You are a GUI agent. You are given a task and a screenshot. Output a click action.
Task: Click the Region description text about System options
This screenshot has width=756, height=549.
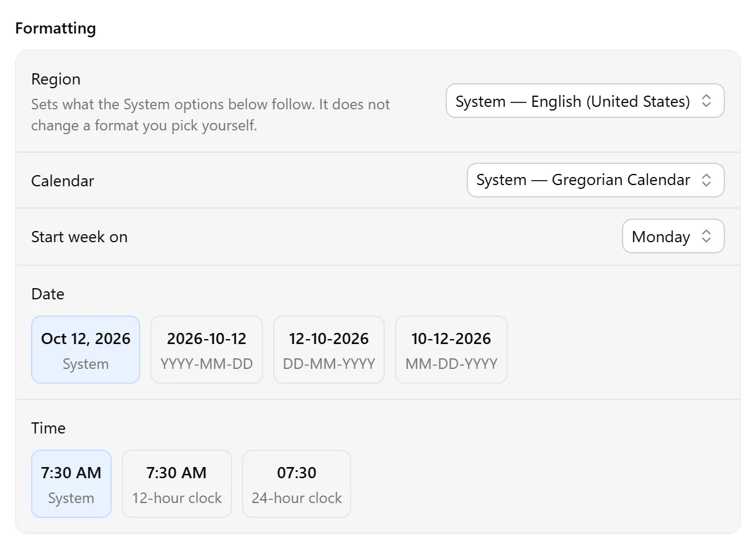210,115
